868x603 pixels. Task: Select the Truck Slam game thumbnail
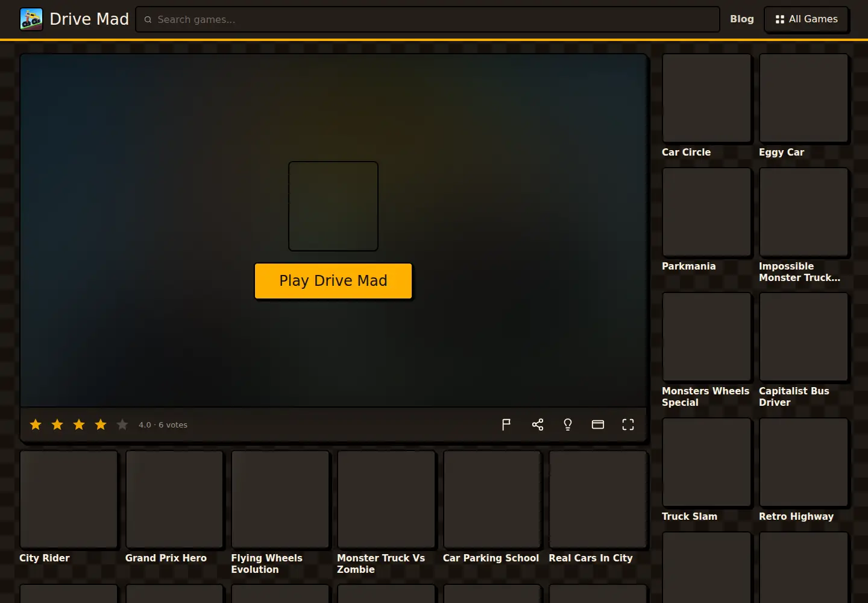click(x=707, y=463)
